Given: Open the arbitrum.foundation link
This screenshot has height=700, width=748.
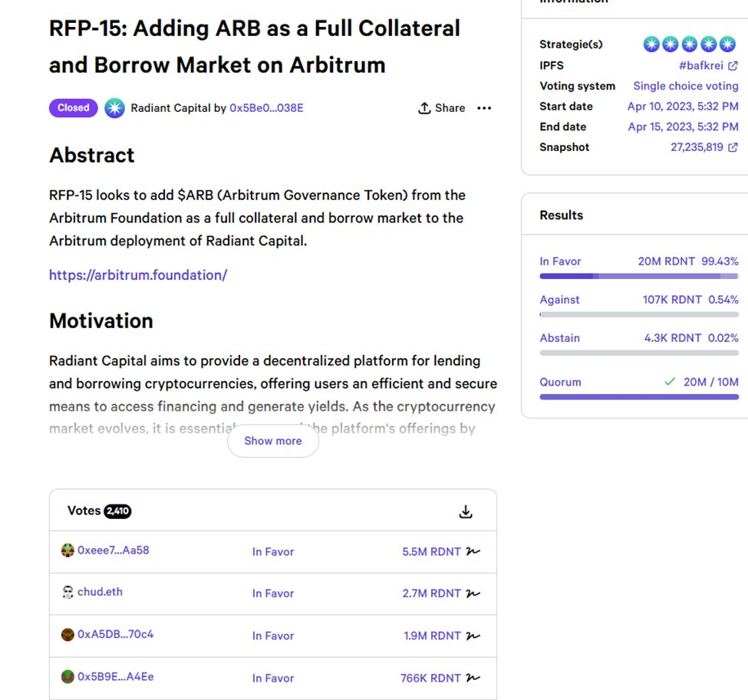Looking at the screenshot, I should 138,274.
